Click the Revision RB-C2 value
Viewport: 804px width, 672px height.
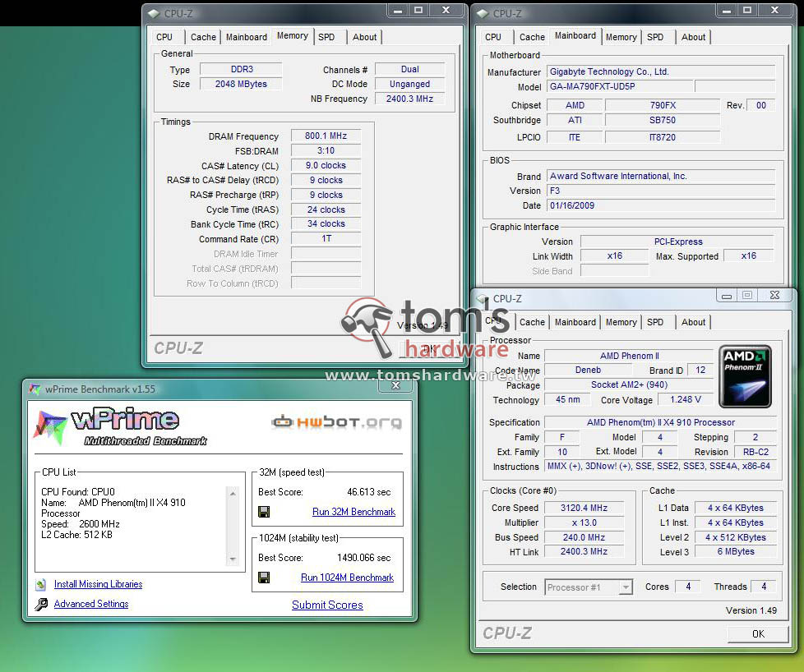(755, 452)
